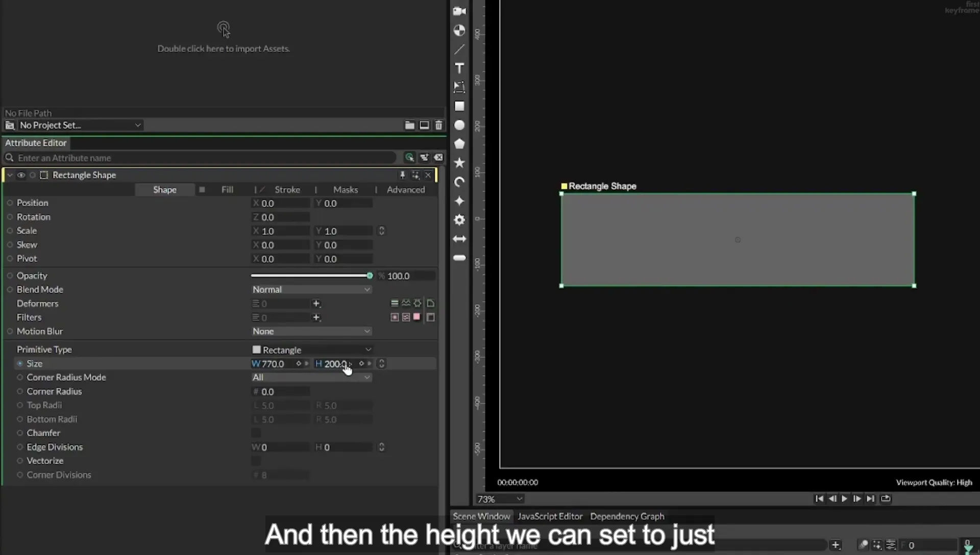Delete asset with trash icon
The height and width of the screenshot is (555, 980).
438,125
